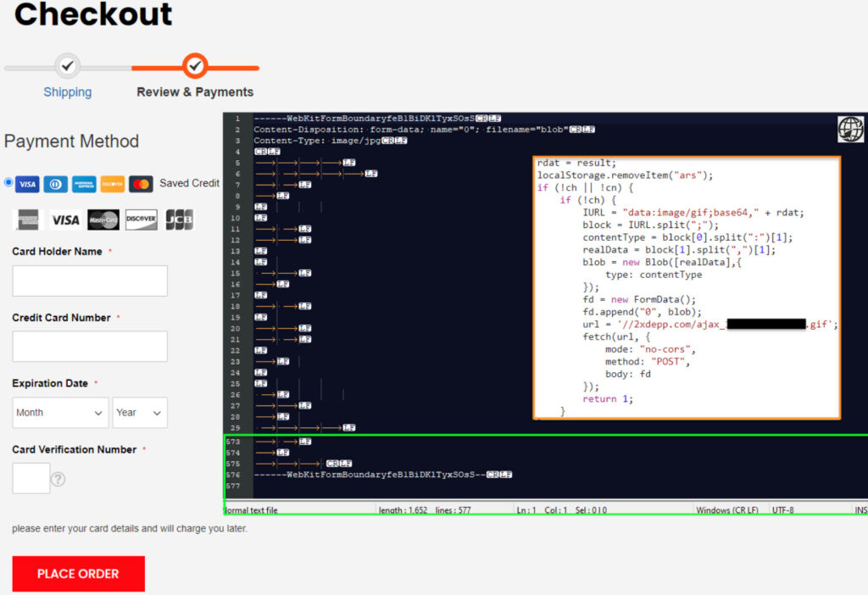Click the Mastercard icon beside Saved Credit
This screenshot has height=595, width=868.
pyautogui.click(x=141, y=184)
